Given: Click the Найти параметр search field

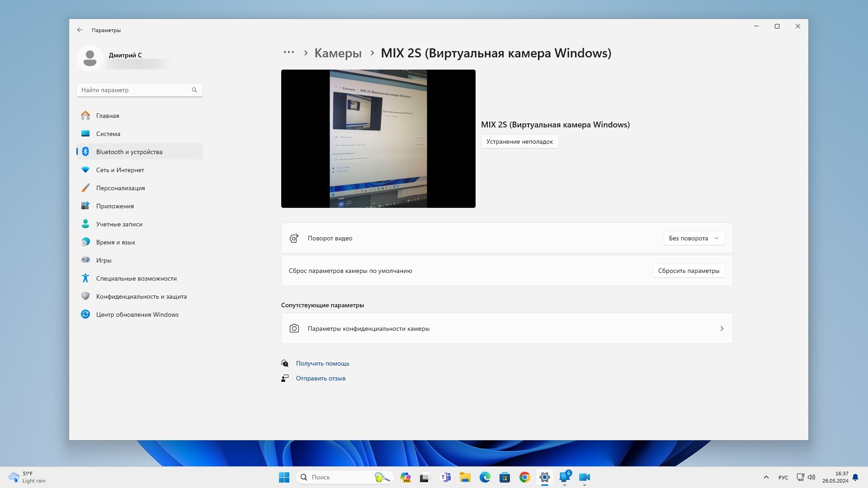Looking at the screenshot, I should (x=135, y=90).
